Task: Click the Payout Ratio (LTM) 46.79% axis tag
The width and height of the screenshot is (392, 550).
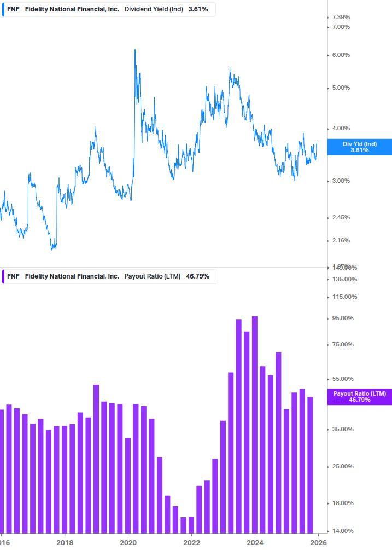Action: 359,397
